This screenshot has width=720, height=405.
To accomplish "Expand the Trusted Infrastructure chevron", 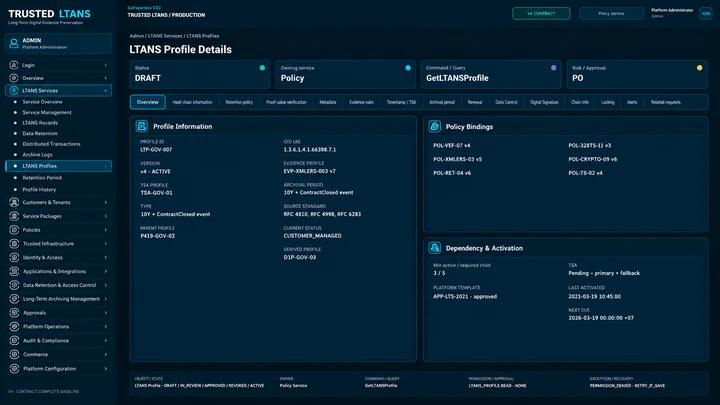I will (x=106, y=243).
